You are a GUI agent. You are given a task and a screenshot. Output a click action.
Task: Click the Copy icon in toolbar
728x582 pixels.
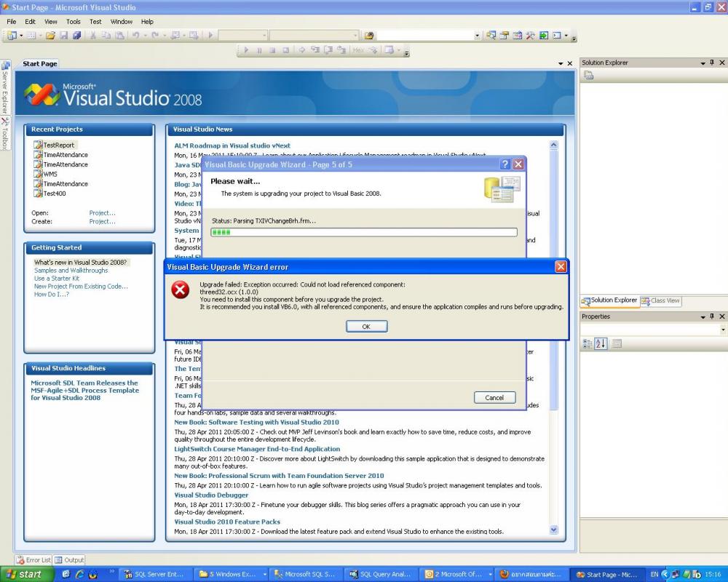coord(106,35)
